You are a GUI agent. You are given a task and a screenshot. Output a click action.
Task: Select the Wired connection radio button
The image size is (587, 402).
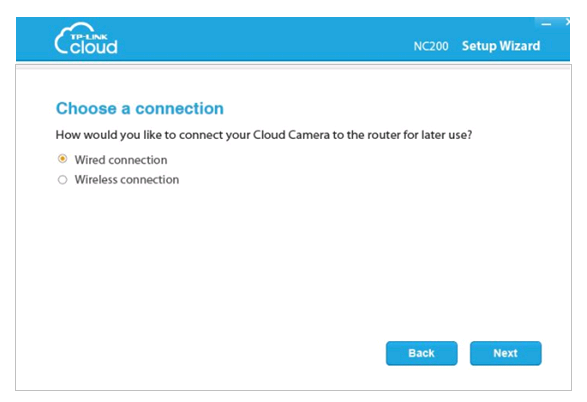coord(63,159)
